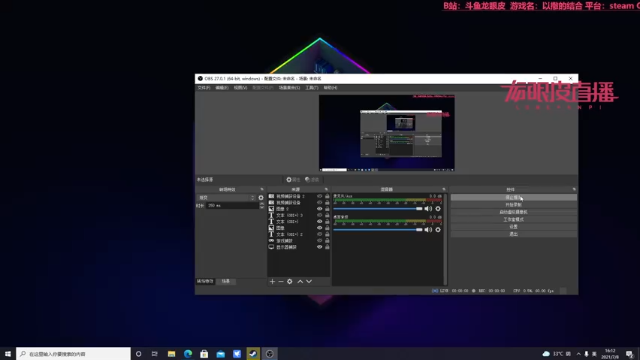Viewport: 640px width, 360px height.
Task: Open the Windows Start menu
Action: point(8,354)
